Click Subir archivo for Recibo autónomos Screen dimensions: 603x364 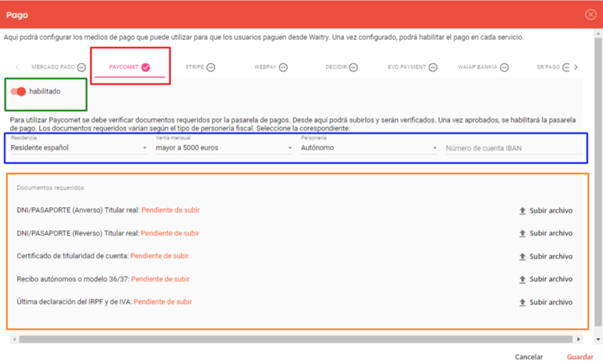[546, 279]
